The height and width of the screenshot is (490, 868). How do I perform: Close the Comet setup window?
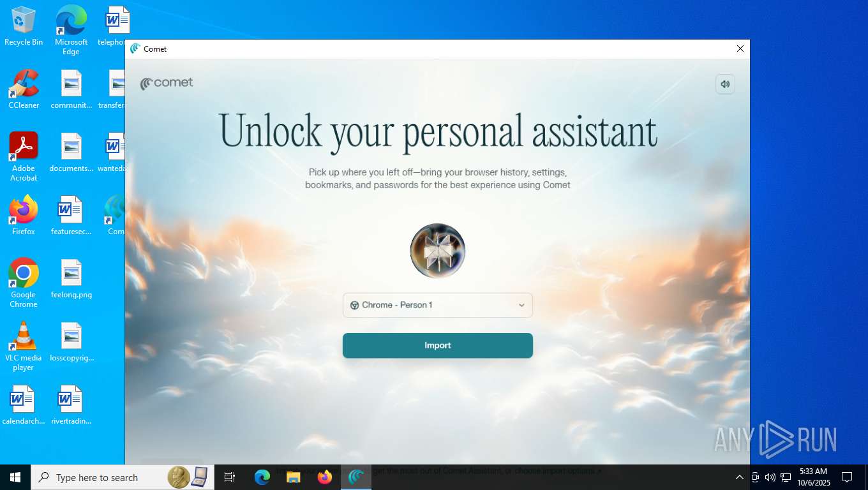(740, 48)
